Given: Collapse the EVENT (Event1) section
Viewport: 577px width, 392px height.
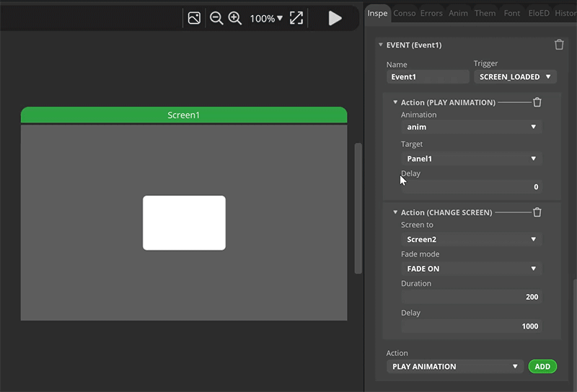Looking at the screenshot, I should 381,45.
